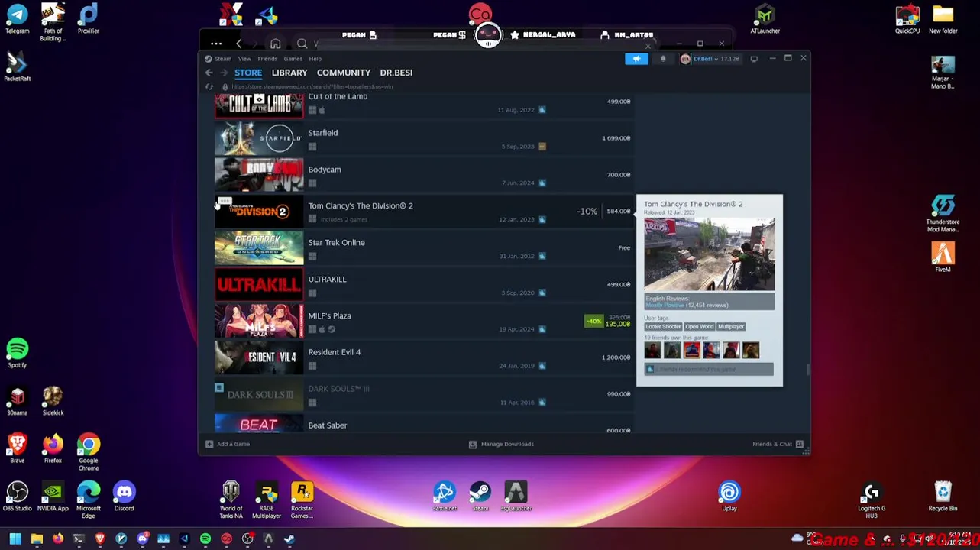The height and width of the screenshot is (550, 980).
Task: Open the Firefox desktop shortcut
Action: 53,449
